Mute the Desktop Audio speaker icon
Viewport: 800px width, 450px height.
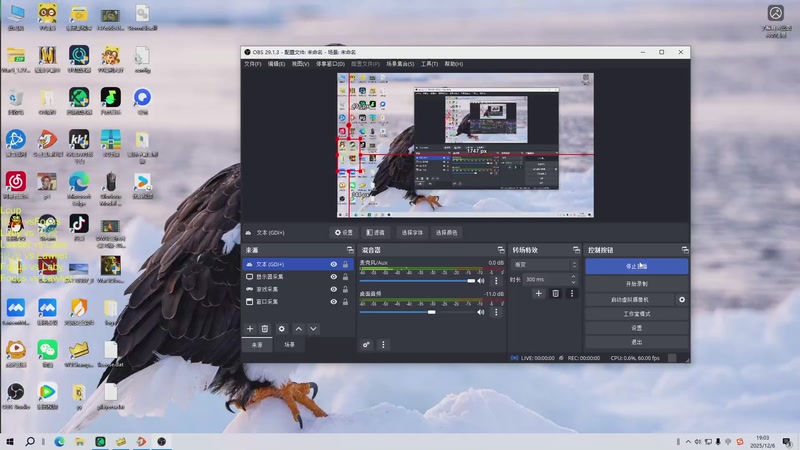[x=481, y=312]
